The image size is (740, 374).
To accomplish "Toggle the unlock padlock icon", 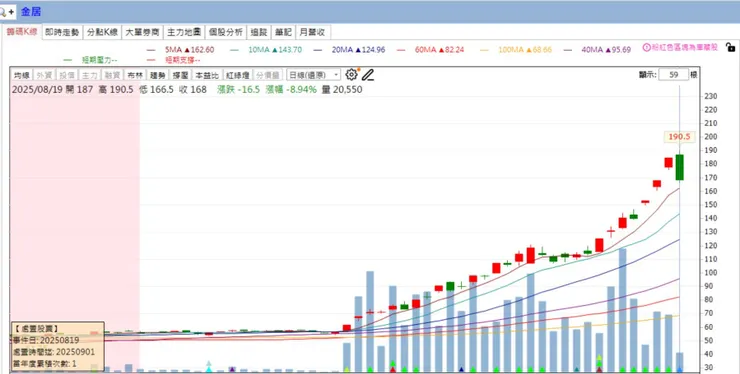I will (730, 47).
